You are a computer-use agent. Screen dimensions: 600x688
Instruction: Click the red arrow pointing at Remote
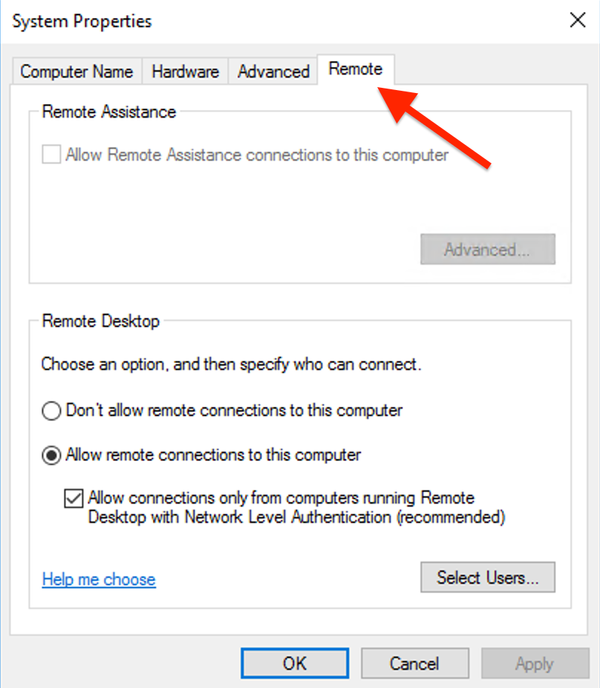click(x=438, y=126)
